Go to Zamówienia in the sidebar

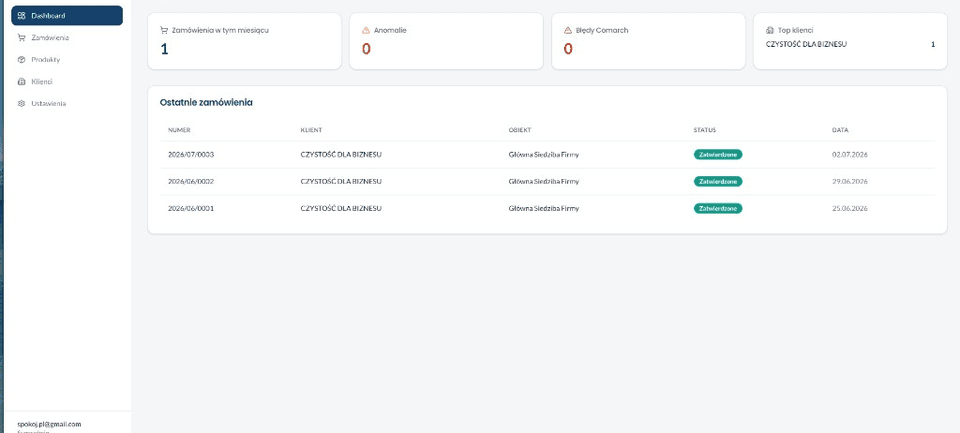pyautogui.click(x=67, y=38)
